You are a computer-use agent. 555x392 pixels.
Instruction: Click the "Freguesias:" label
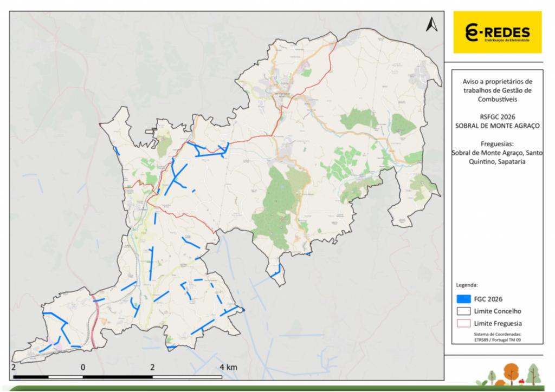tap(498, 143)
